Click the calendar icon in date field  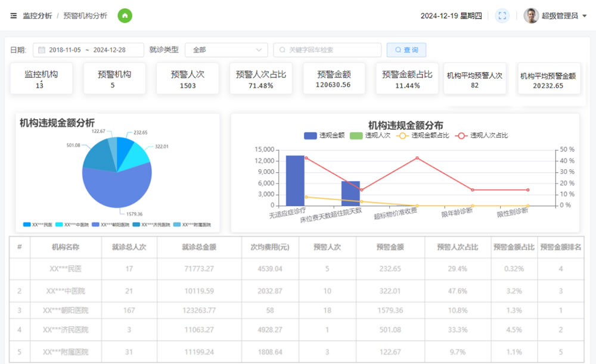(x=42, y=50)
